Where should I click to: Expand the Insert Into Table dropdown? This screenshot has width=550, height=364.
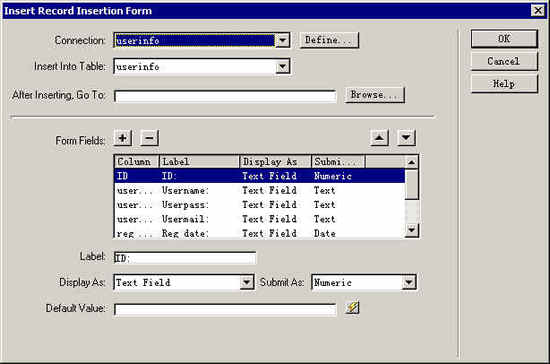point(283,67)
